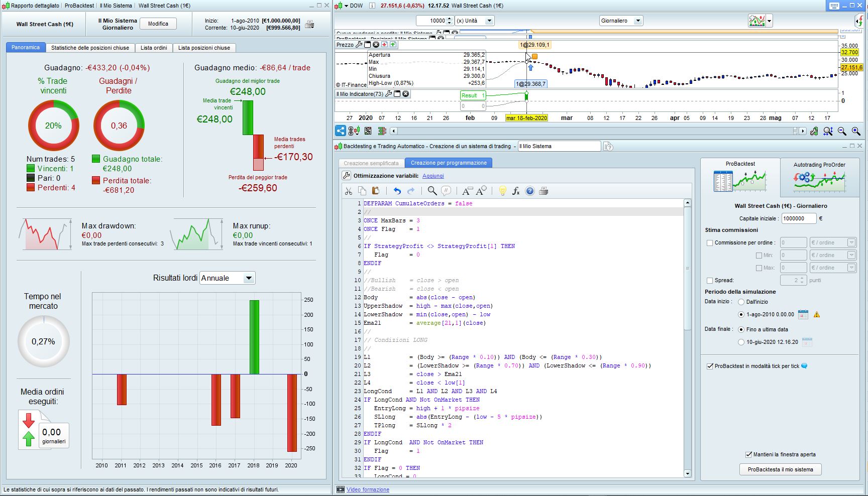This screenshot has height=496, width=868.
Task: Undo the last code edit
Action: click(x=397, y=191)
